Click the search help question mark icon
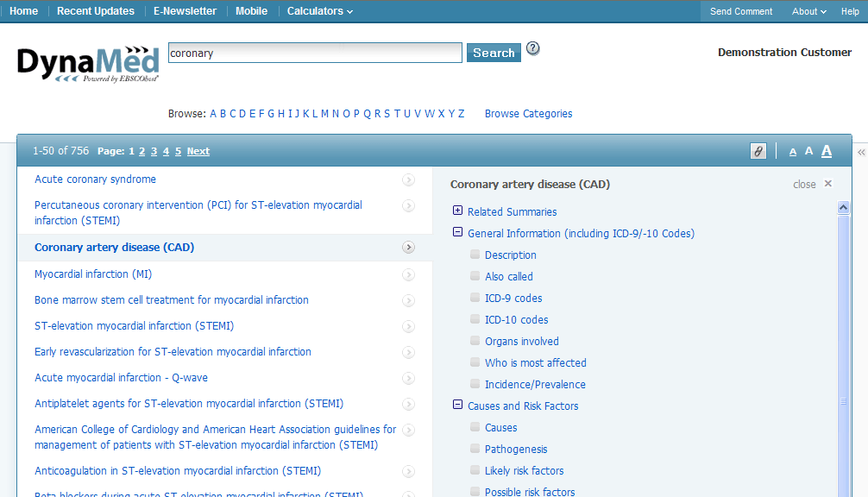The image size is (868, 497). tap(532, 48)
